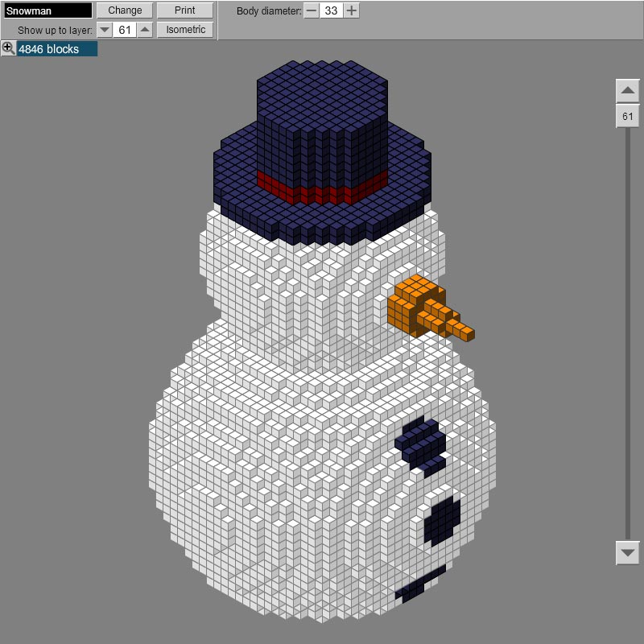Image resolution: width=644 pixels, height=644 pixels.
Task: Click the Change model button
Action: 125,10
